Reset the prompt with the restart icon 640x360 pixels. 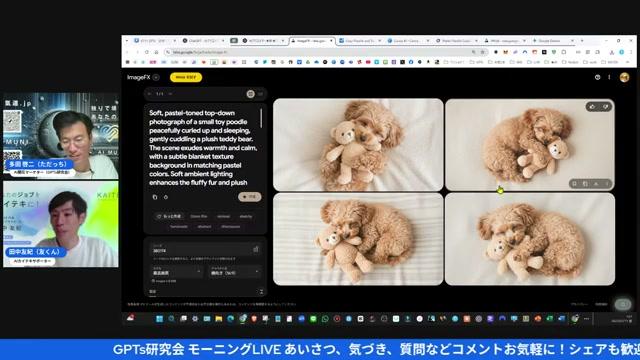pyautogui.click(x=166, y=197)
